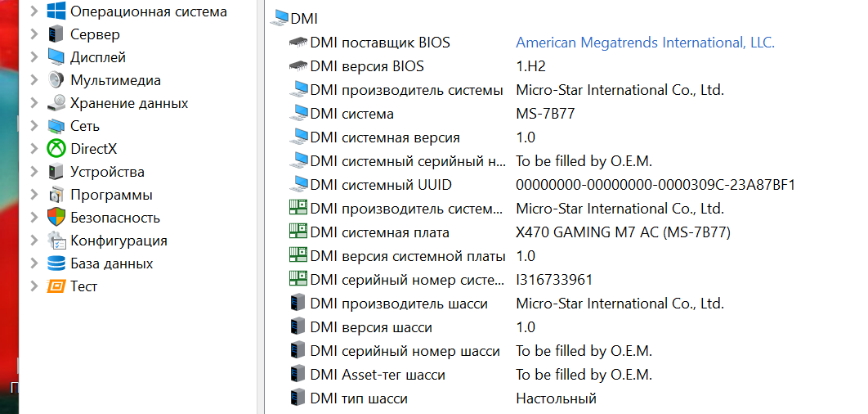This screenshot has height=414, width=868.
Task: Select the DMI group header label
Action: (305, 18)
